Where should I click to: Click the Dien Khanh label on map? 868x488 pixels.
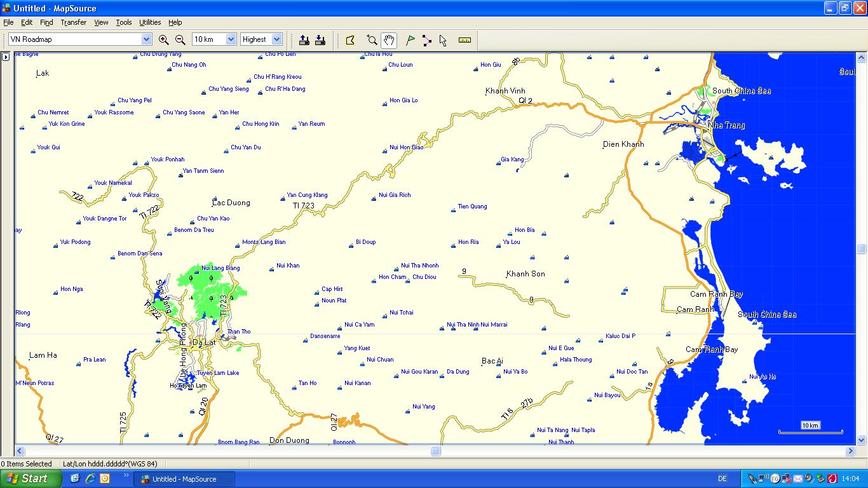pyautogui.click(x=623, y=144)
